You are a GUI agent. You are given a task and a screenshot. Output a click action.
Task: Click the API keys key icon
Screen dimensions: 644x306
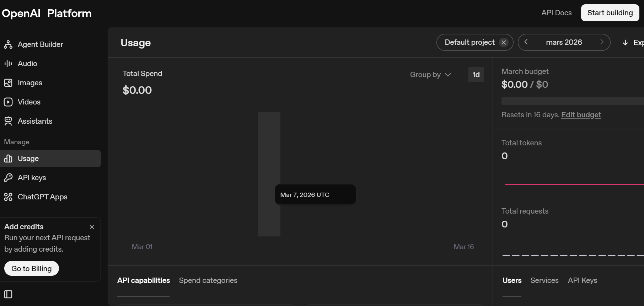tap(8, 178)
